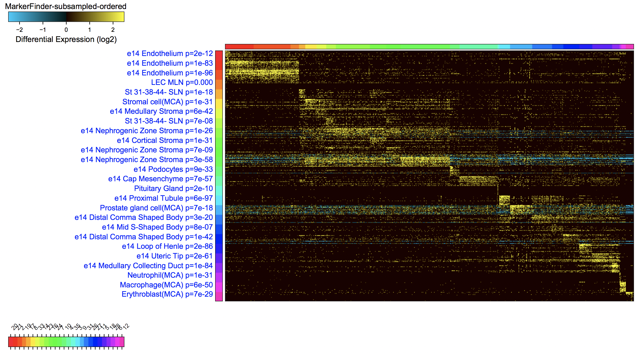Select row label e14 Podocytes p=9e-33

pyautogui.click(x=173, y=169)
